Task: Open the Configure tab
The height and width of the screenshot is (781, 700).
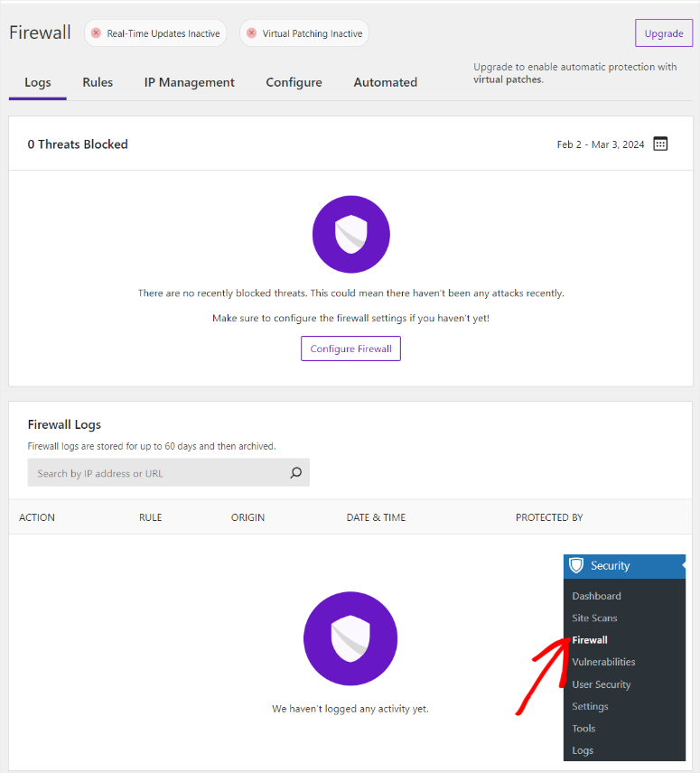Action: [x=294, y=82]
